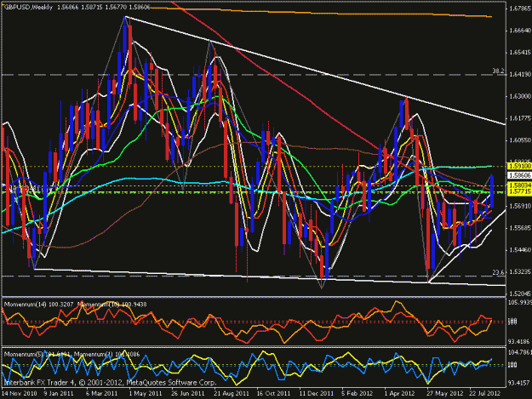Image resolution: width=532 pixels, height=399 pixels.
Task: Select the 1 Apr 2012 time axis label
Action: pos(399,394)
